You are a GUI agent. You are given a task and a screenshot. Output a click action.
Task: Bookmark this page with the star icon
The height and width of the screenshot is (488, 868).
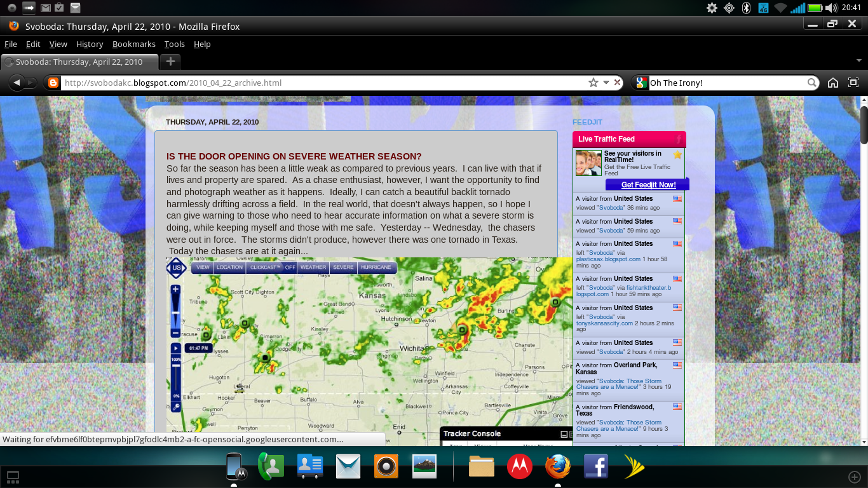[593, 83]
